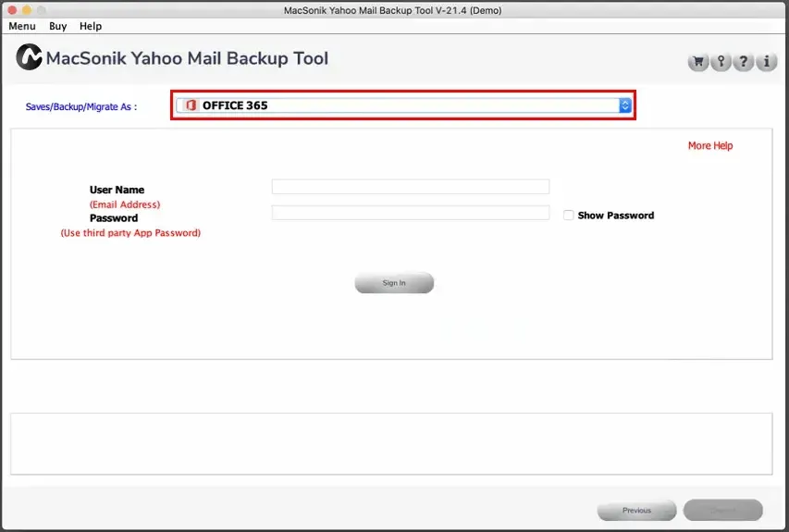Image resolution: width=789 pixels, height=532 pixels.
Task: Click the Previous button
Action: point(636,511)
